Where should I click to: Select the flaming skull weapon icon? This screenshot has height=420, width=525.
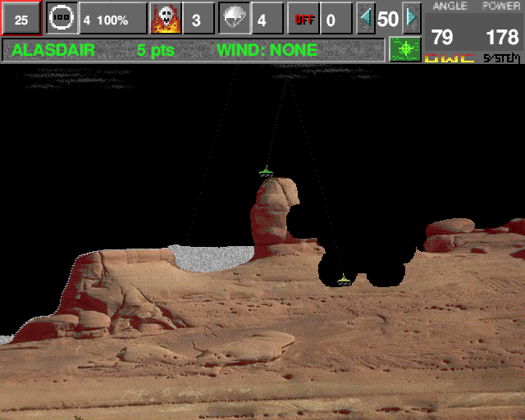click(x=166, y=18)
